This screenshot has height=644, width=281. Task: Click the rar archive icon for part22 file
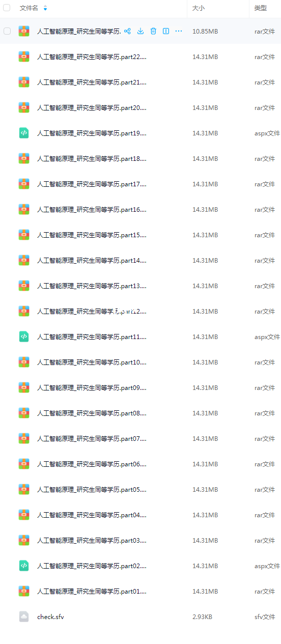tap(24, 57)
